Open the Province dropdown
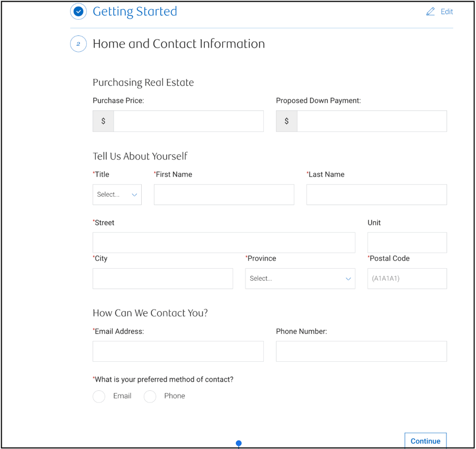The image size is (476, 449). tap(300, 279)
